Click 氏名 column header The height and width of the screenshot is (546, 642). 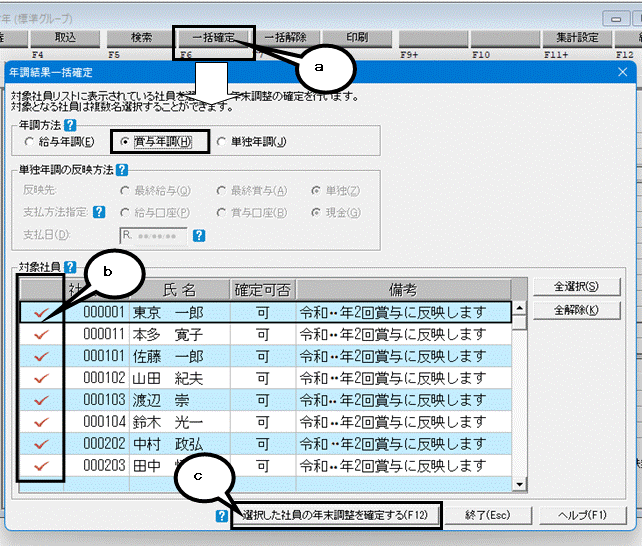tap(179, 290)
